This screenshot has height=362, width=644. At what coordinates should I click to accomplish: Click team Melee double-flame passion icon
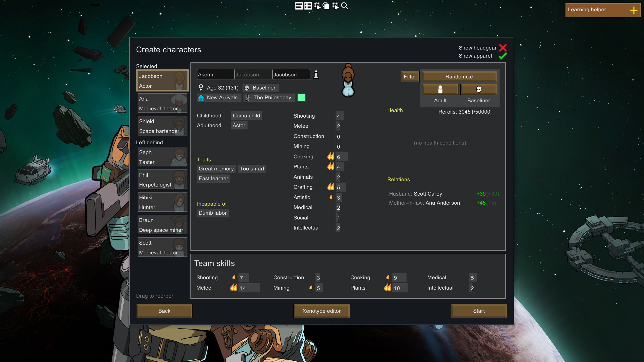(234, 288)
